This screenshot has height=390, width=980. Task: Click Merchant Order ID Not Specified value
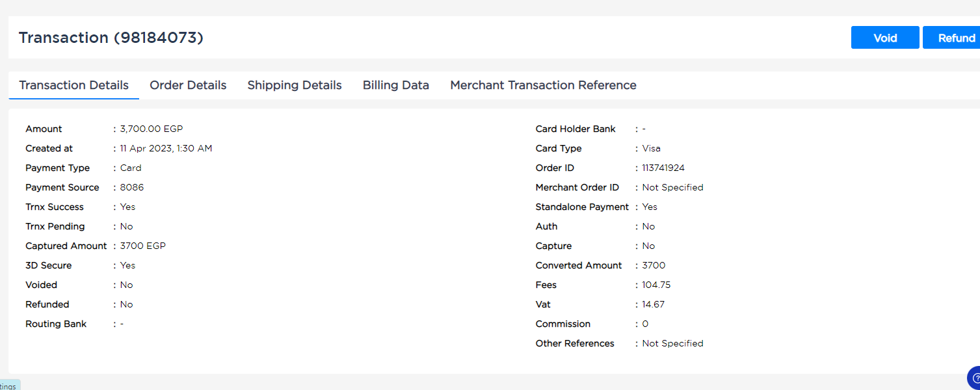(672, 187)
